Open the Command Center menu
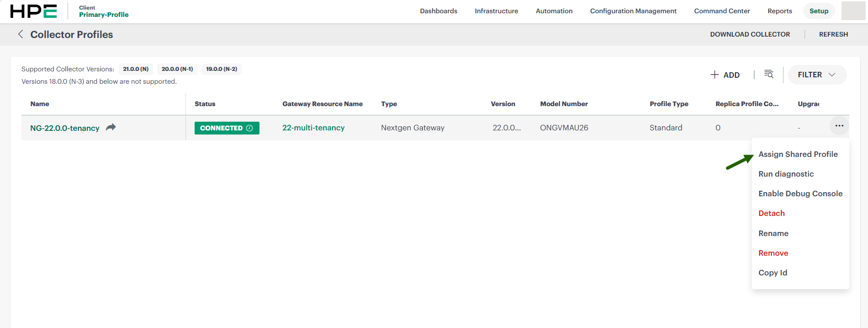Viewport: 868px width, 328px height. coord(722,11)
